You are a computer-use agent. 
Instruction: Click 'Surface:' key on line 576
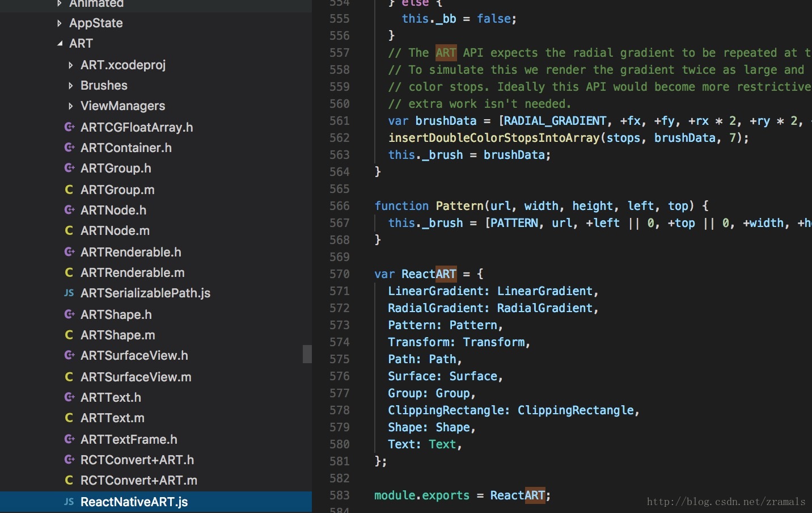click(415, 376)
